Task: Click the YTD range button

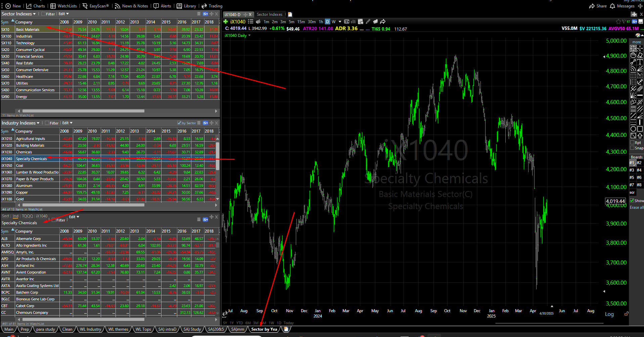Action: click(239, 323)
